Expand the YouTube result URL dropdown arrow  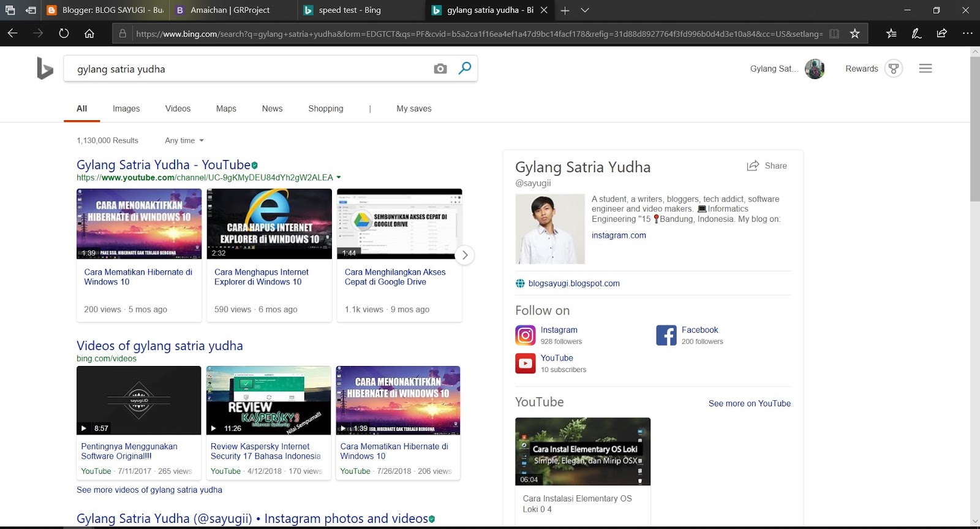pos(339,178)
